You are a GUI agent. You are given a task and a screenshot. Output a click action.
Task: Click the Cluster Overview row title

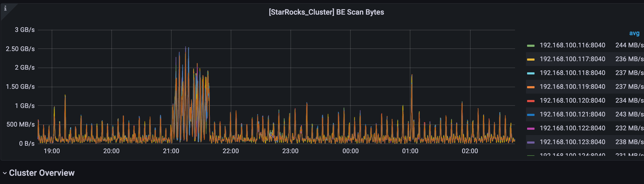point(42,173)
